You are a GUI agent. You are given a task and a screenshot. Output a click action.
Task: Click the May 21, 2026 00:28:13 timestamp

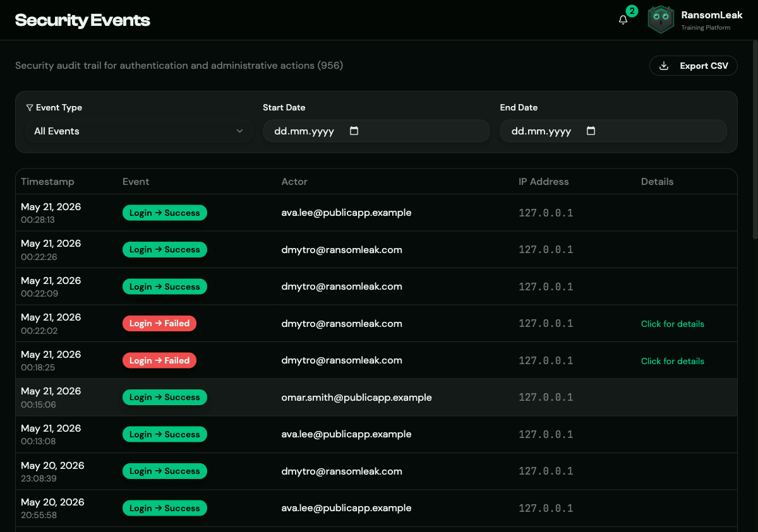pyautogui.click(x=51, y=213)
